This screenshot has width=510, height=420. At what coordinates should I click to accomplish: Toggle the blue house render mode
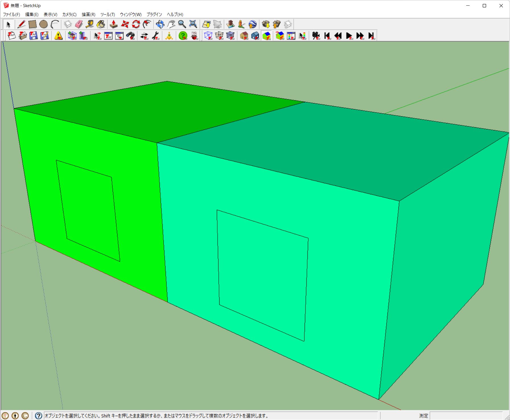255,36
